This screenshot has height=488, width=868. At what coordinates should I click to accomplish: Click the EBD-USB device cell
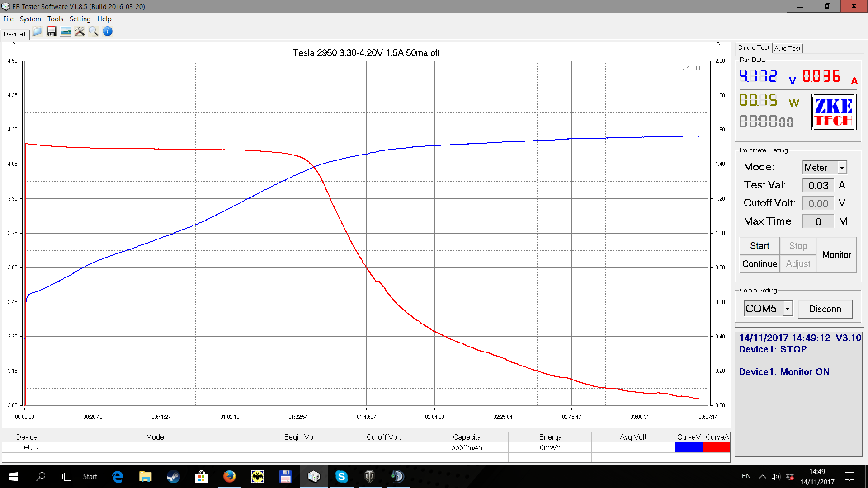point(27,447)
